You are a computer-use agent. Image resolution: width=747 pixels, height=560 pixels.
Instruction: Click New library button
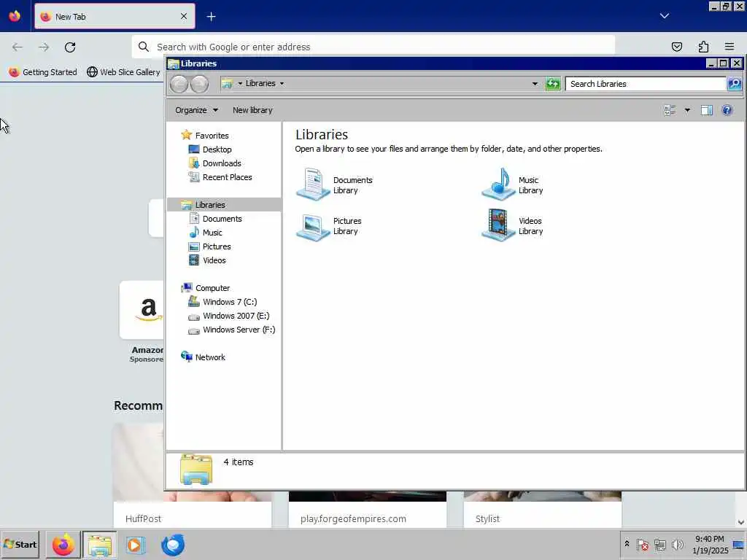252,111
